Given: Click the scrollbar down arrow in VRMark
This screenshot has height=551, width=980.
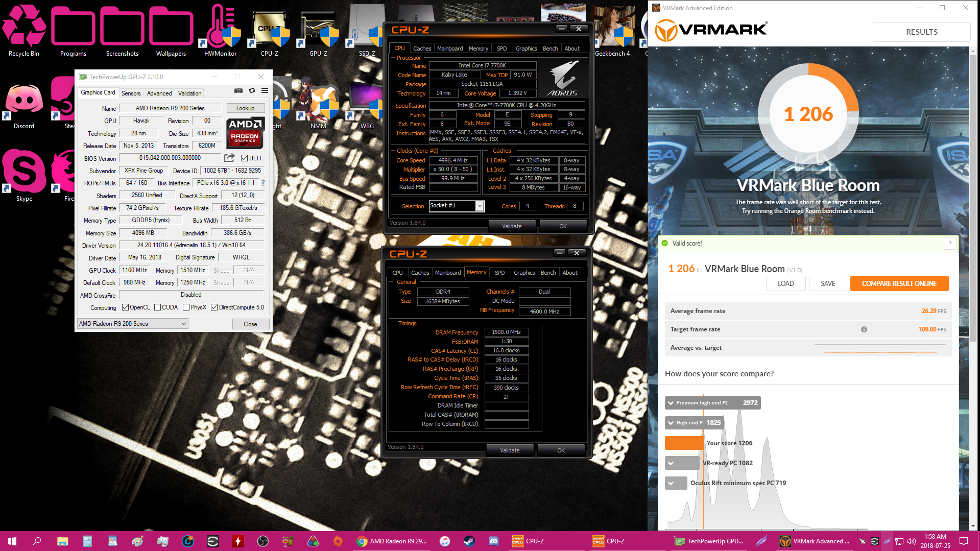Looking at the screenshot, I should (973, 526).
